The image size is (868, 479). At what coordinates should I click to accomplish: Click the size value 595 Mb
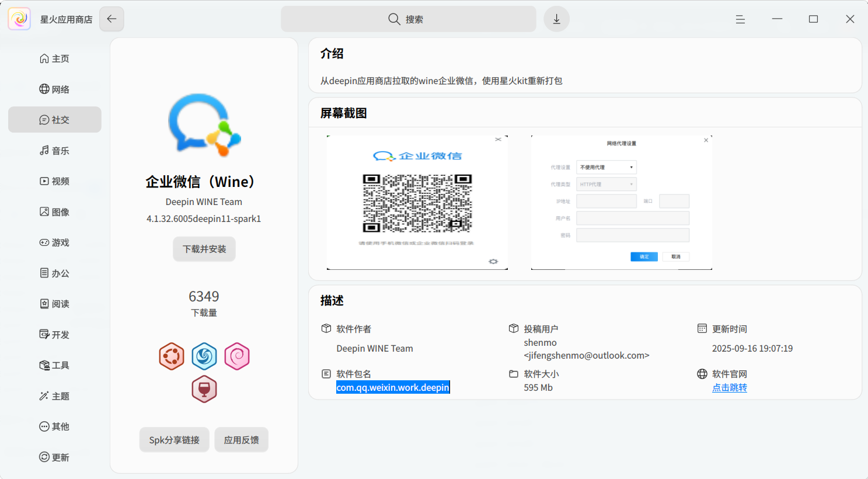pyautogui.click(x=538, y=387)
